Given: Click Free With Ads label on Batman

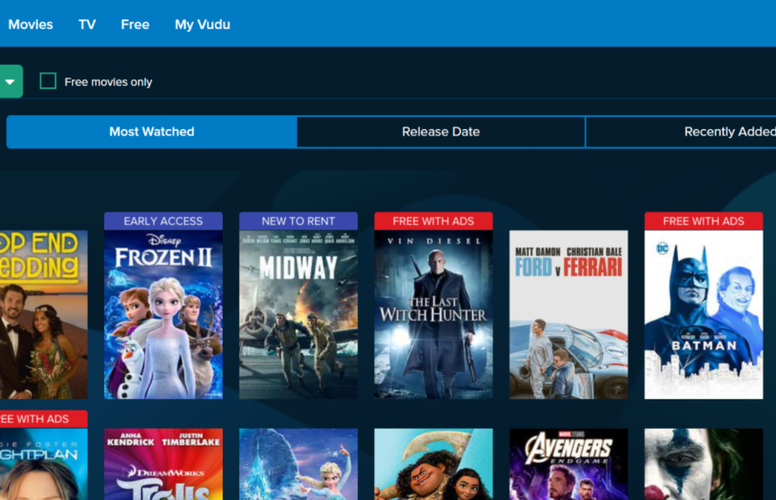Looking at the screenshot, I should click(x=704, y=221).
